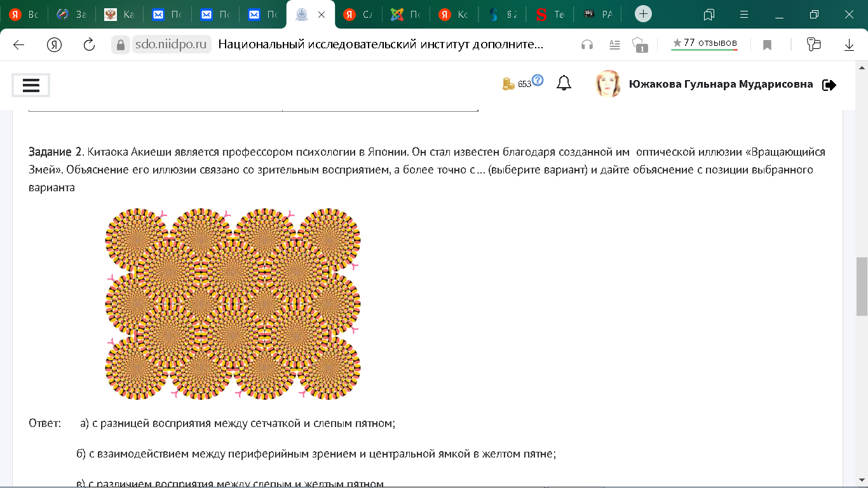Select answer option а) about сетчаткой и слепым пятном
This screenshot has height=488, width=868.
(238, 423)
